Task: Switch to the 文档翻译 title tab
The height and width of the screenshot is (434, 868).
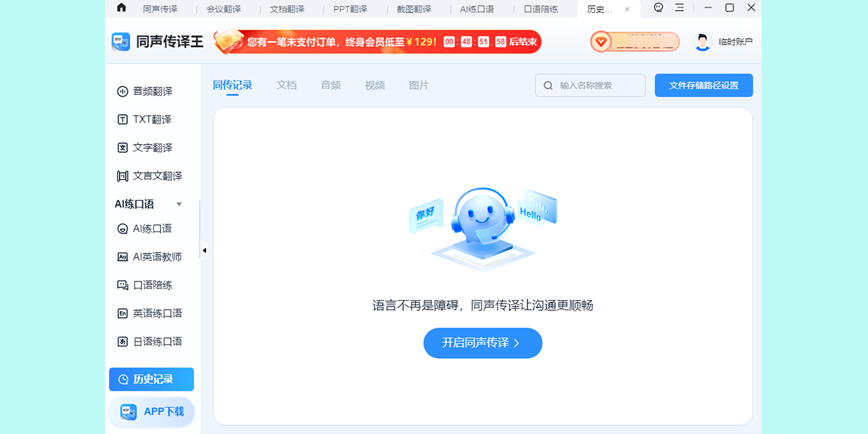Action: (x=287, y=9)
